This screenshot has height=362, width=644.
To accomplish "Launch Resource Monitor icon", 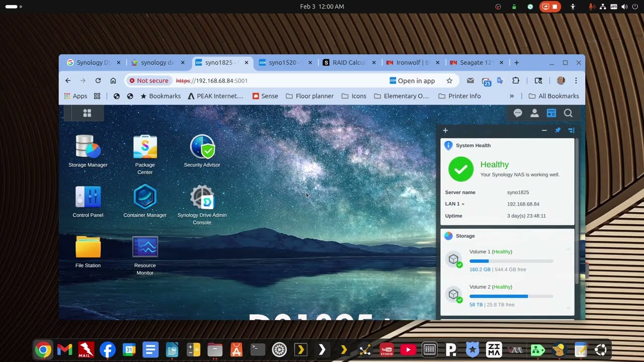I will 145,255.
